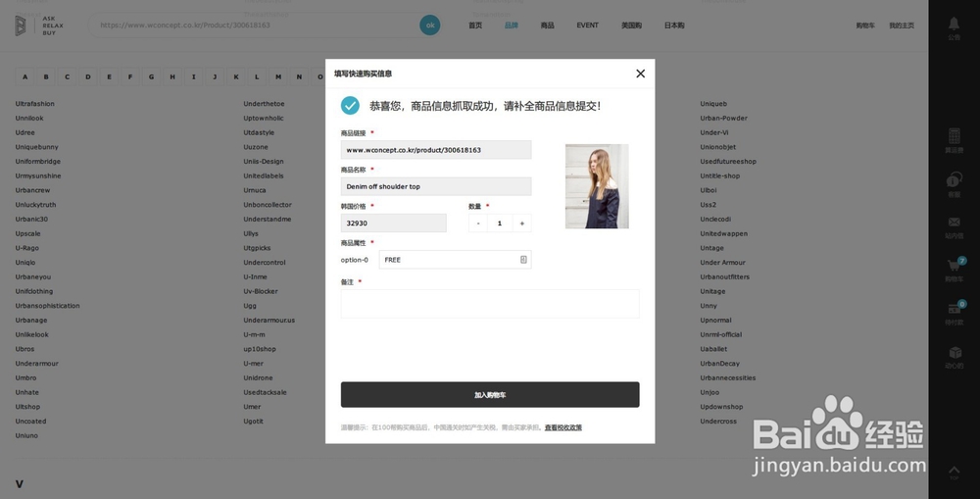
Task: Select letter J in alphabet filter
Action: click(x=215, y=76)
